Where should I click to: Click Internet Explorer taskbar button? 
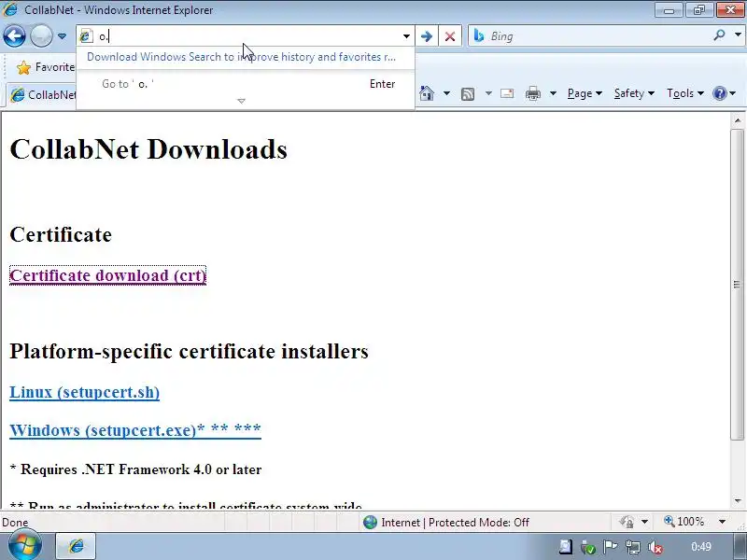[x=77, y=546]
